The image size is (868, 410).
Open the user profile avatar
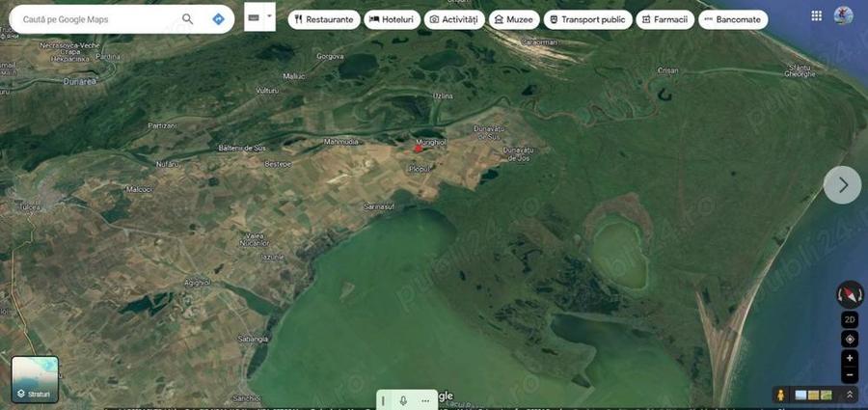point(843,15)
